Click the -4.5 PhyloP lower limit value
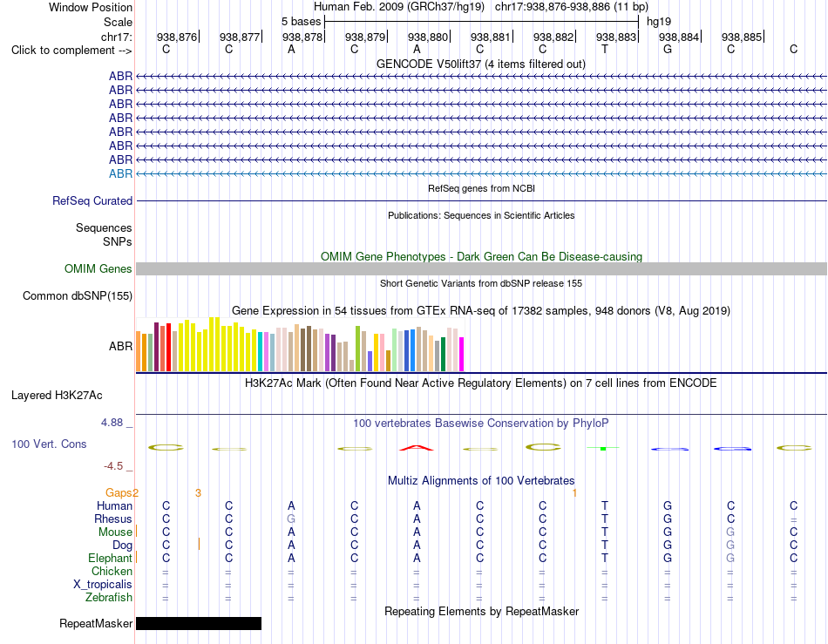Screen dimensions: 828x644 pos(113,466)
